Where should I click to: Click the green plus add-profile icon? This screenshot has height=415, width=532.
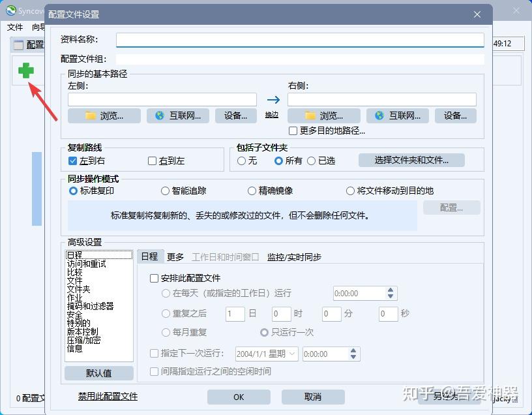point(26,70)
